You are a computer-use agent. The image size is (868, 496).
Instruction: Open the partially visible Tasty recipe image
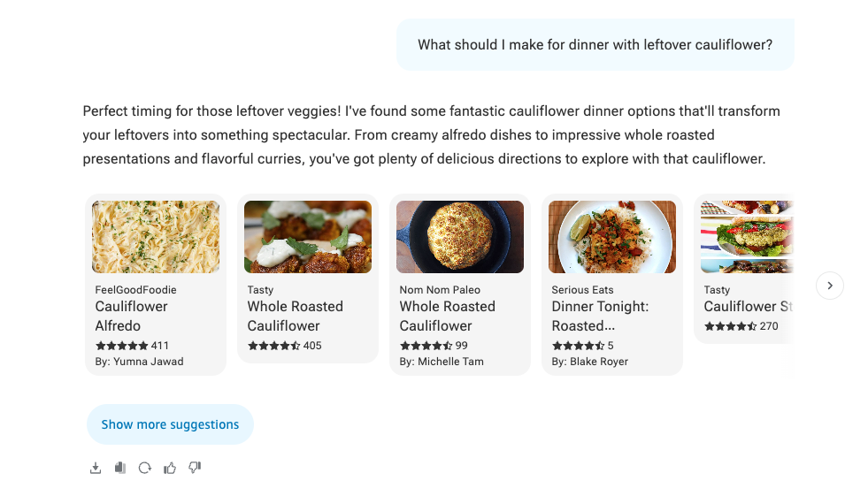[x=747, y=237]
